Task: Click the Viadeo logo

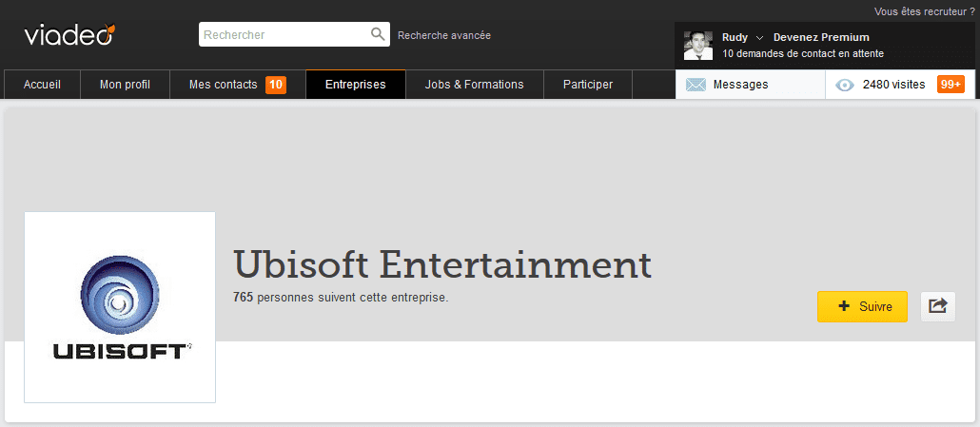Action: 69,35
